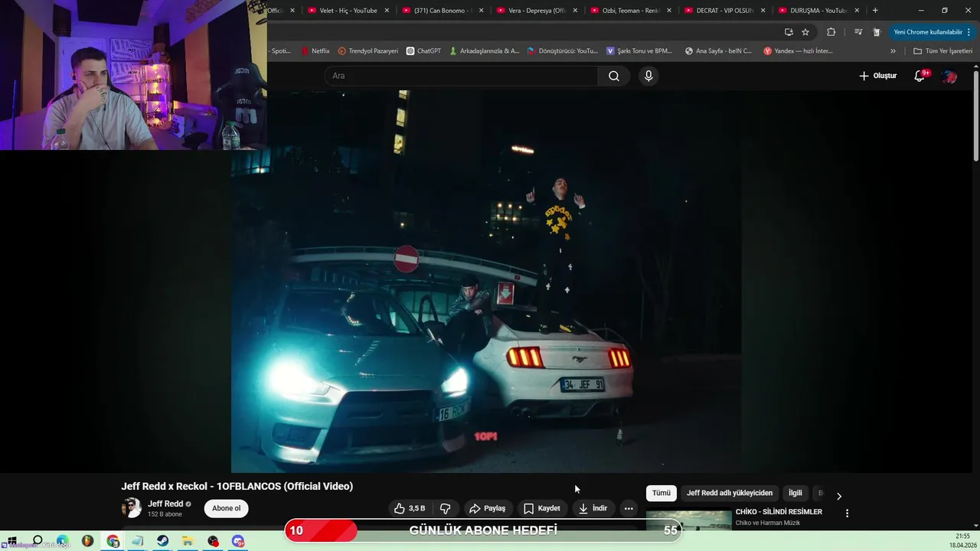
Task: Open Şarkı Tonu ve BPM bookmark
Action: pos(639,51)
